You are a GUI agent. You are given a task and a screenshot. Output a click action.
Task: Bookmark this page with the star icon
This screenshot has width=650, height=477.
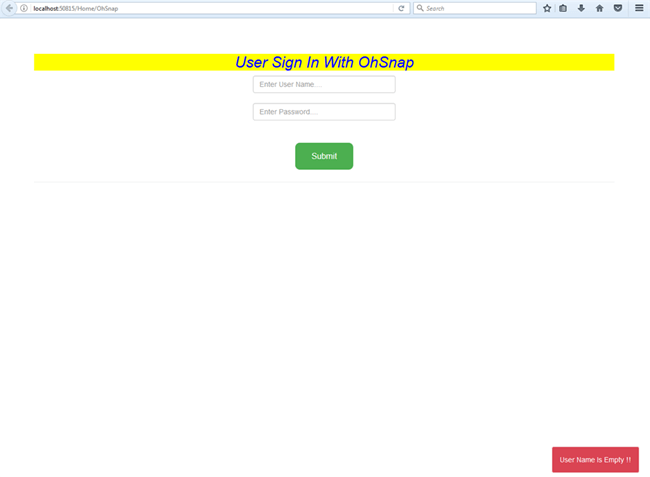pyautogui.click(x=547, y=8)
